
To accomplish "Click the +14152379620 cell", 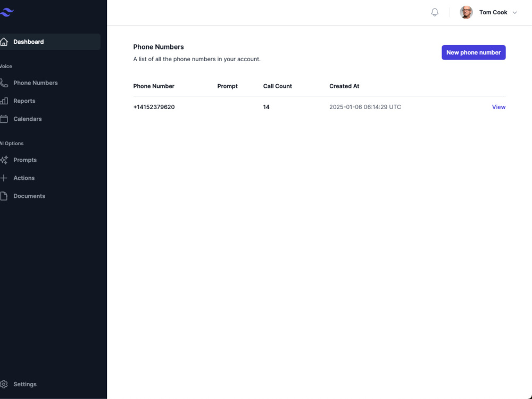I will (x=154, y=107).
